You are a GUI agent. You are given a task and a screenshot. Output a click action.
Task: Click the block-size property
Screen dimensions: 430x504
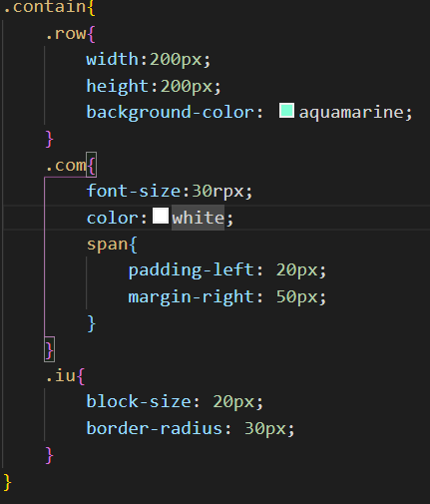(139, 401)
